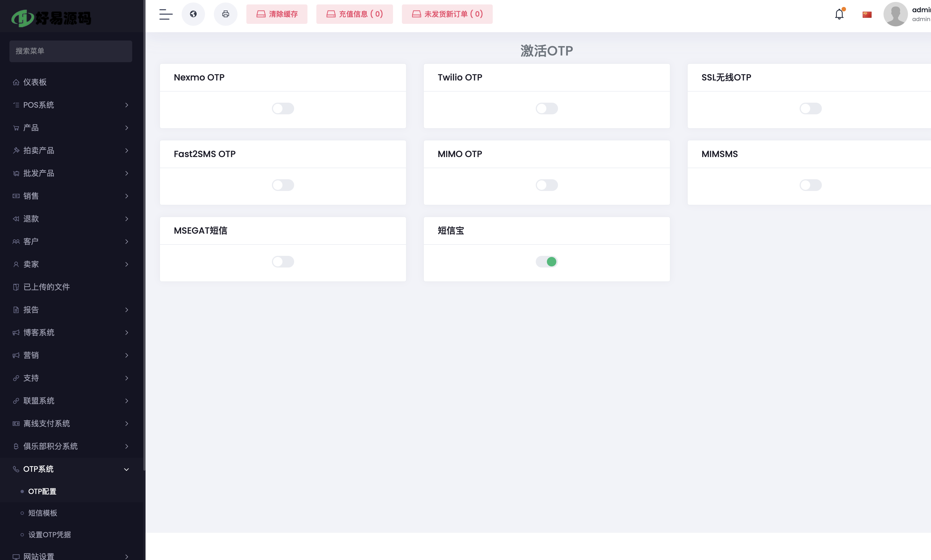This screenshot has width=931, height=560.
Task: Click the 营销 megaphone icon
Action: 16,355
